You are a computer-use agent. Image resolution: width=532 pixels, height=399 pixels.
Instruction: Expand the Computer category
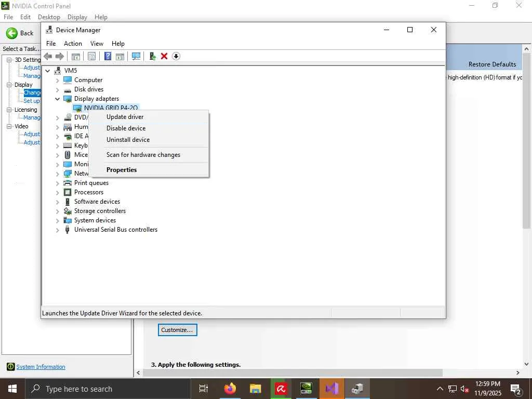click(57, 81)
